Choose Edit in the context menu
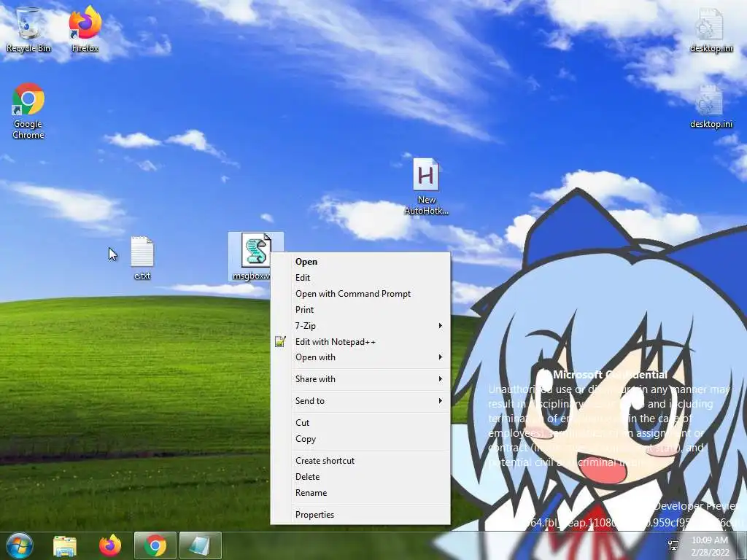Screen dimensions: 747x560 pos(360,278)
